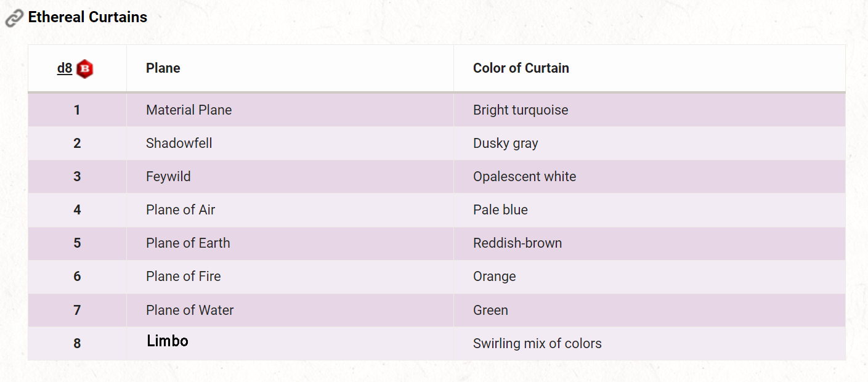The image size is (868, 382).
Task: Select the Material Plane cell
Action: pos(189,110)
